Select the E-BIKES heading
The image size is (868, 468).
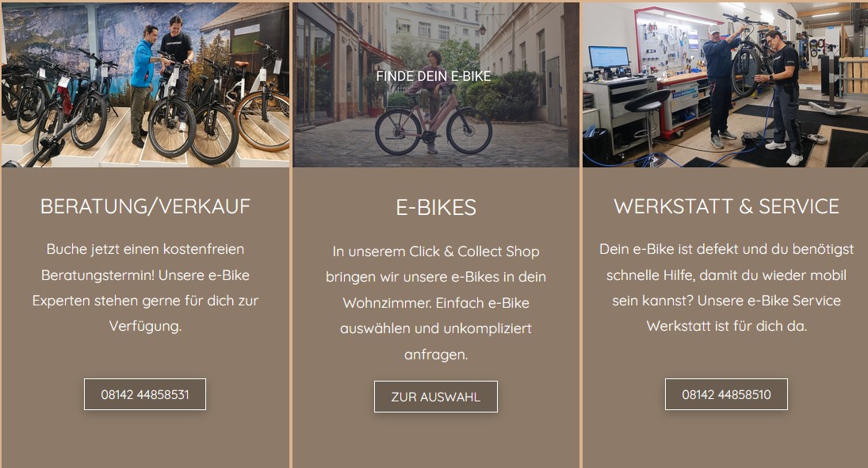(436, 208)
